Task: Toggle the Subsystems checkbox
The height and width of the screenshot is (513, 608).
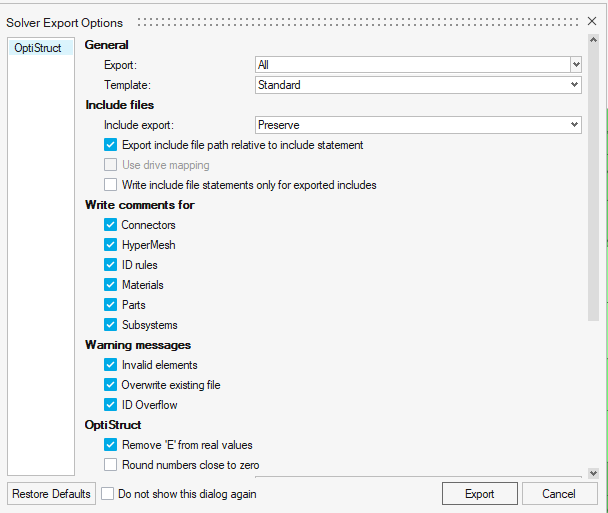Action: tap(111, 325)
